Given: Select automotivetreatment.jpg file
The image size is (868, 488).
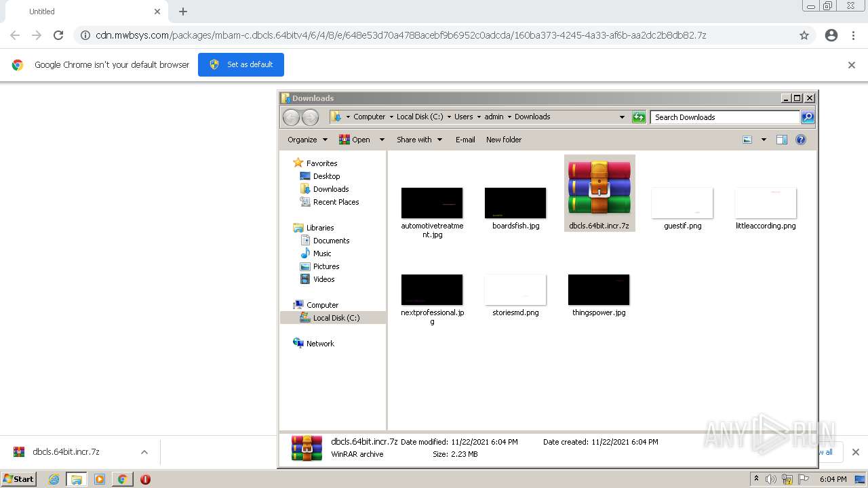Looking at the screenshot, I should (432, 212).
